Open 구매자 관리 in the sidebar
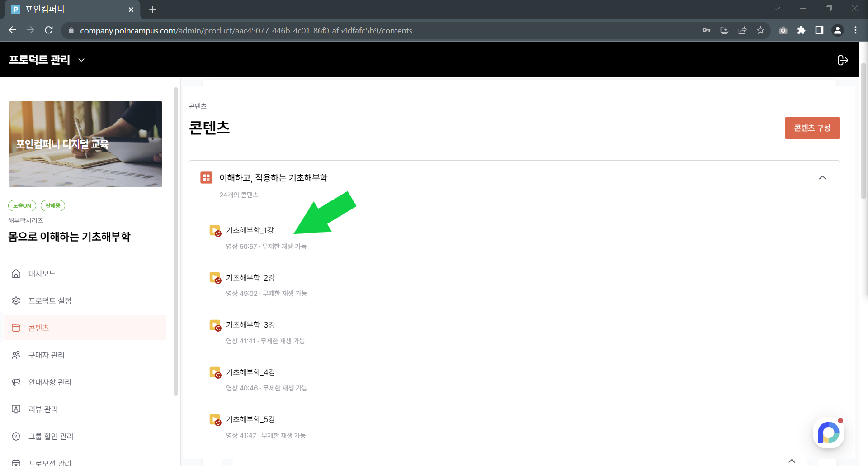 [85, 355]
